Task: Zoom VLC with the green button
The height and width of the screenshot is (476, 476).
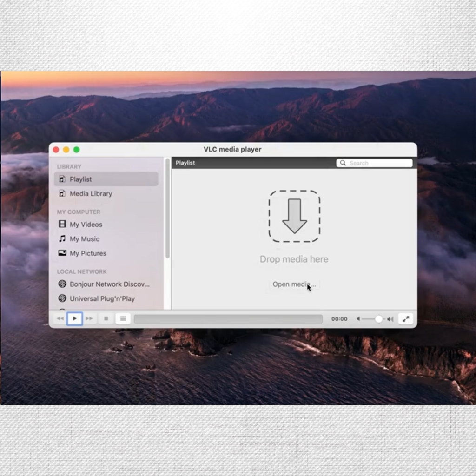Action: click(x=77, y=150)
